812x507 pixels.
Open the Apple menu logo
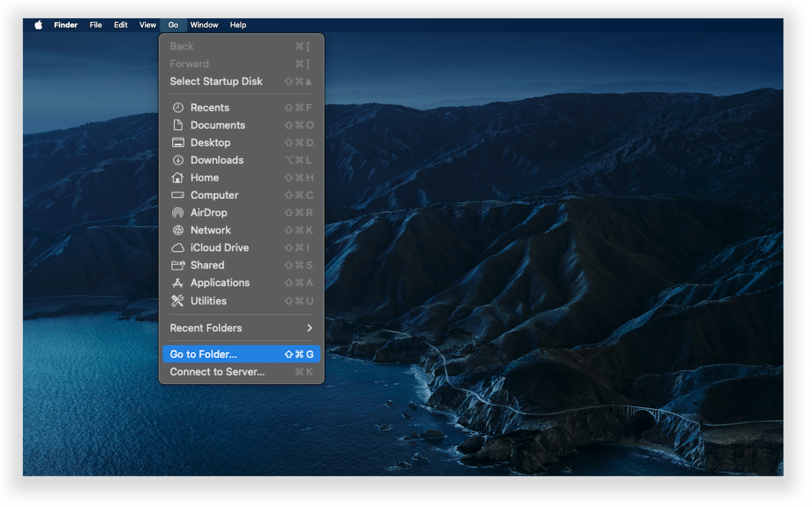coord(39,25)
